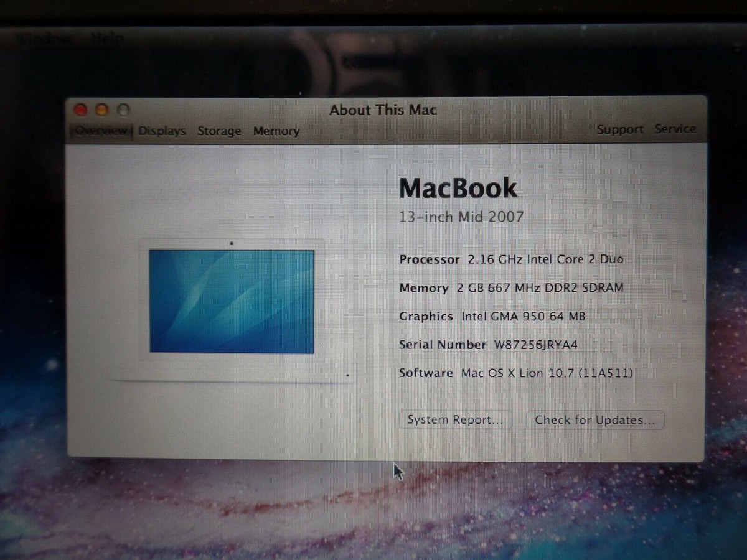
Task: Open the Window menu in menu bar
Action: point(42,39)
